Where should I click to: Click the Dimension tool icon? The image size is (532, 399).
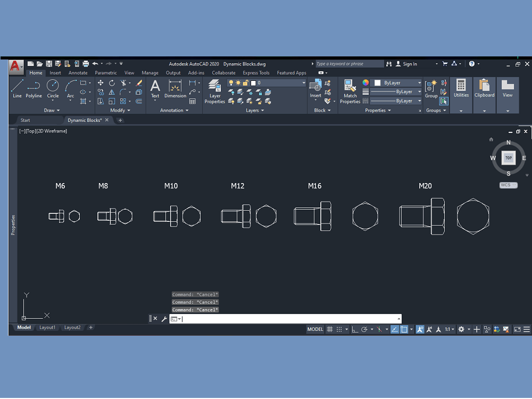click(x=175, y=85)
